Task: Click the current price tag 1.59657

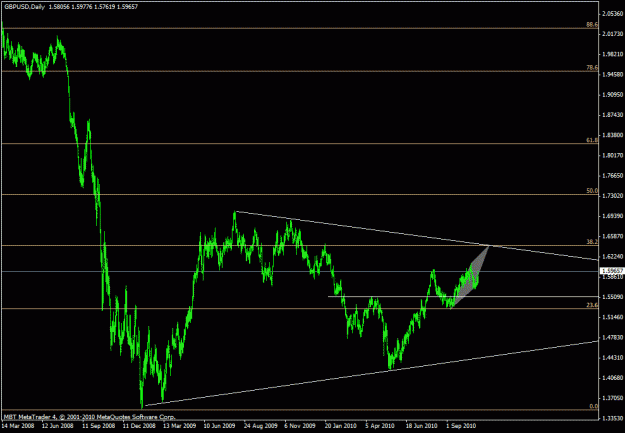Action: tap(612, 271)
